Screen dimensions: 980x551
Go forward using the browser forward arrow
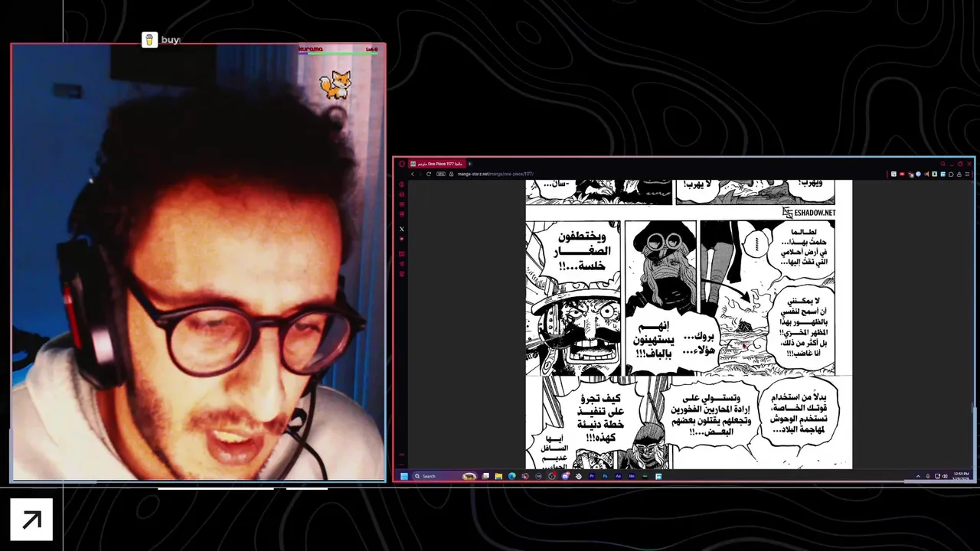[420, 174]
